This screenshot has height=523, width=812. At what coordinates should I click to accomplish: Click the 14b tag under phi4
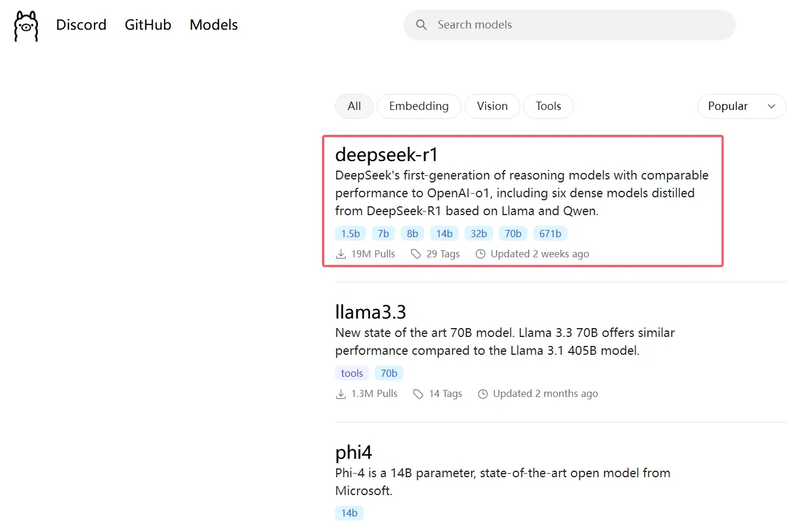(x=349, y=513)
